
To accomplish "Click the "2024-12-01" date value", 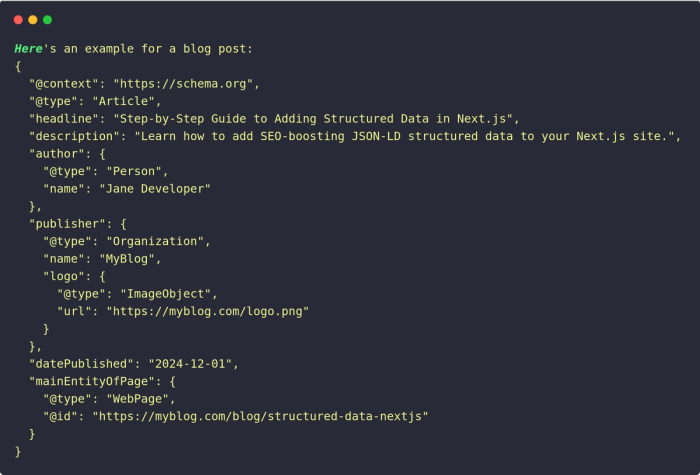I will (190, 364).
